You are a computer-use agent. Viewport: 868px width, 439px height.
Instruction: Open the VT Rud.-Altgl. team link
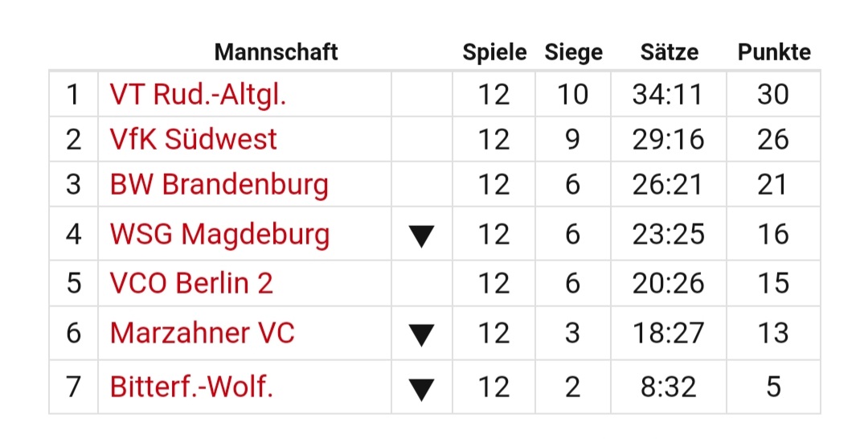coord(198,95)
